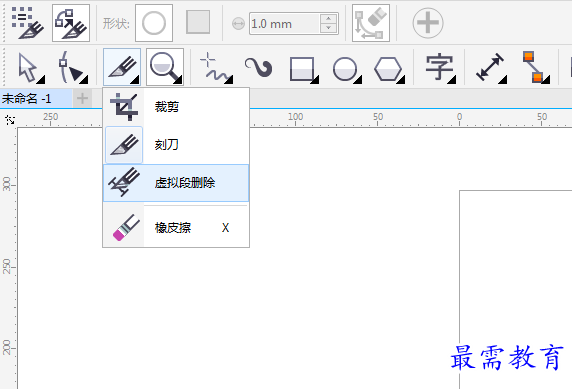Image resolution: width=572 pixels, height=389 pixels.
Task: Open Knife tool flyout arrow
Action: click(x=135, y=80)
